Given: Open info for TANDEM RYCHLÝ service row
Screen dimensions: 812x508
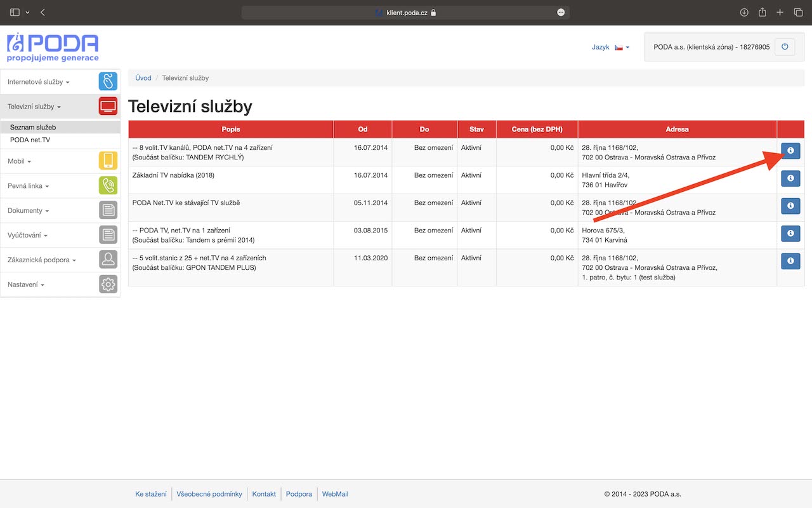Looking at the screenshot, I should coord(790,150).
